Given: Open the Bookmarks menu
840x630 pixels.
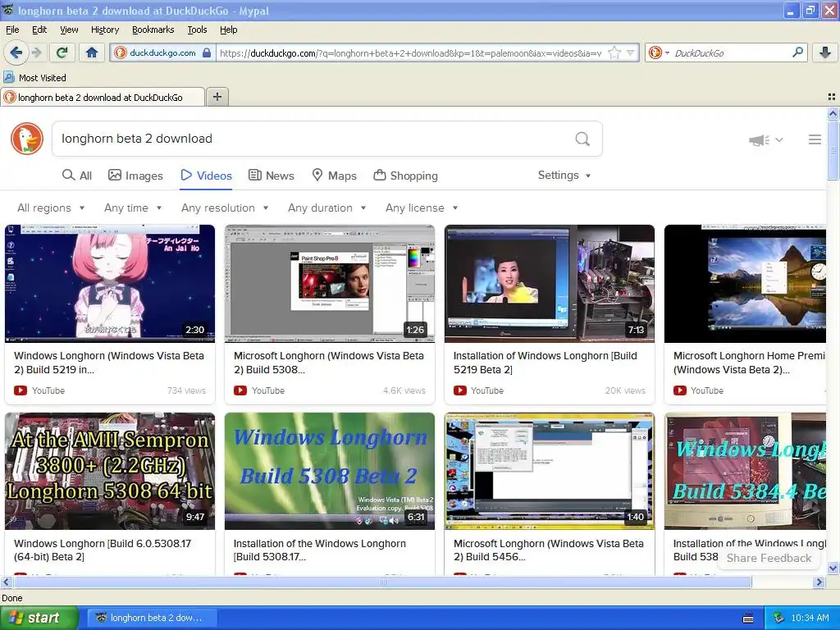Looking at the screenshot, I should pyautogui.click(x=153, y=30).
